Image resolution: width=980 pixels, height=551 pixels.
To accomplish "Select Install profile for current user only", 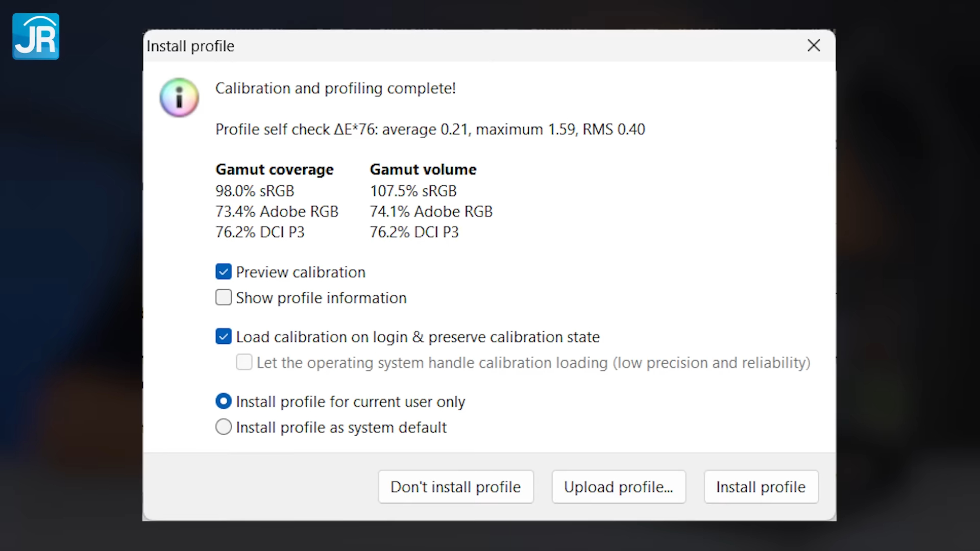I will tap(224, 402).
